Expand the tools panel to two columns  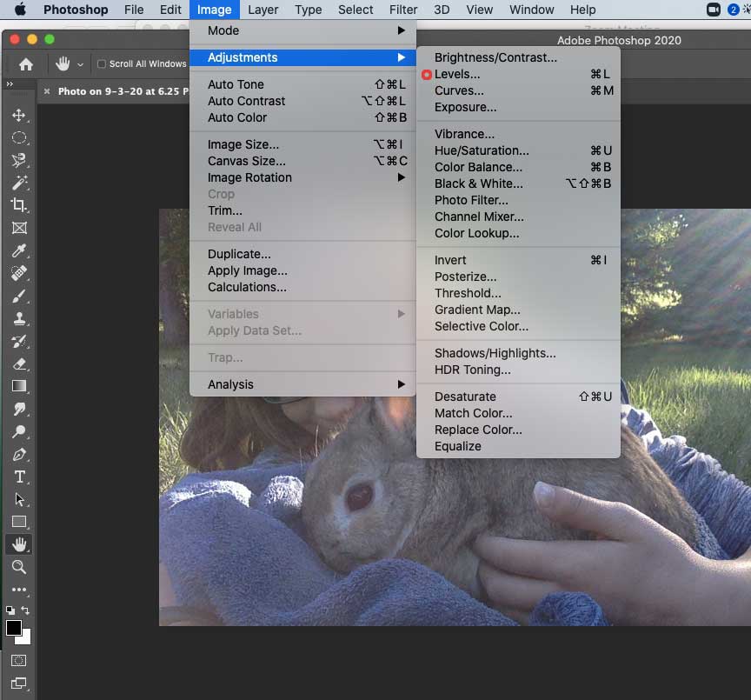click(10, 84)
